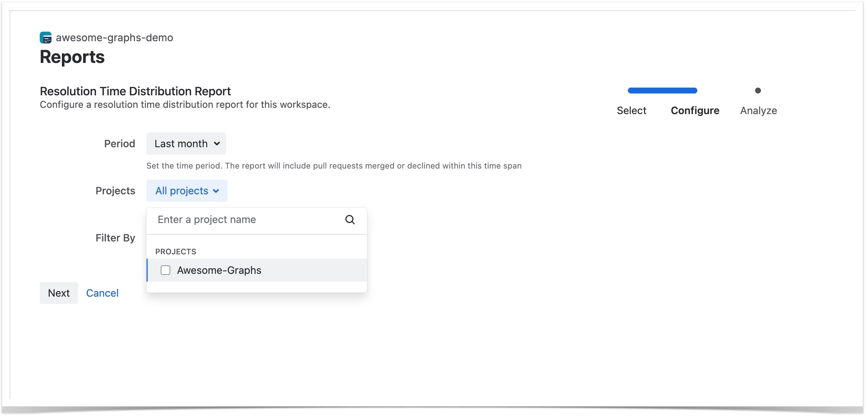Click the chevron beside Last month
This screenshot has height=417, width=868.
217,144
